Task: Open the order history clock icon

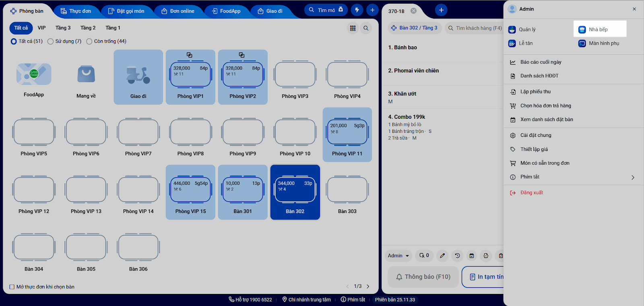Action: click(457, 256)
